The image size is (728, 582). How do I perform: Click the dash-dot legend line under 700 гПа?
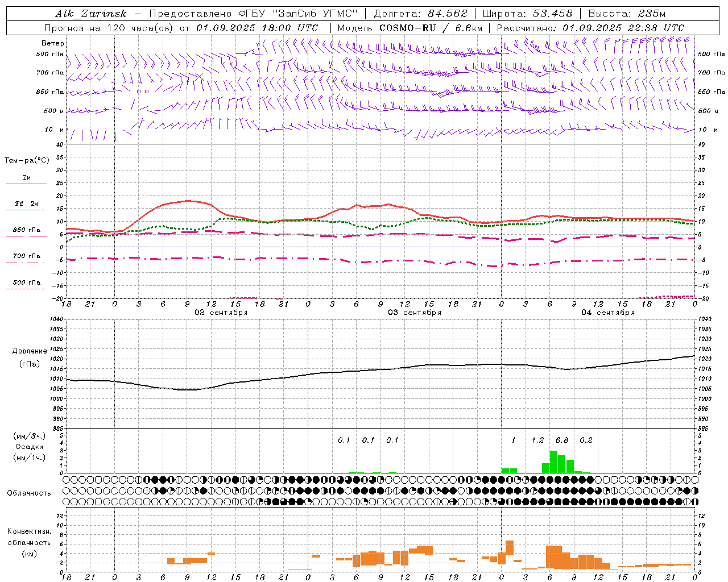(x=25, y=263)
